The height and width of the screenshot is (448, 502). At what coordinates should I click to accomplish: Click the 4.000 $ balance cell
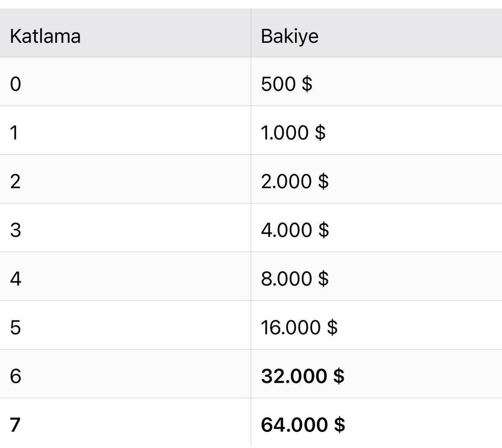click(376, 228)
